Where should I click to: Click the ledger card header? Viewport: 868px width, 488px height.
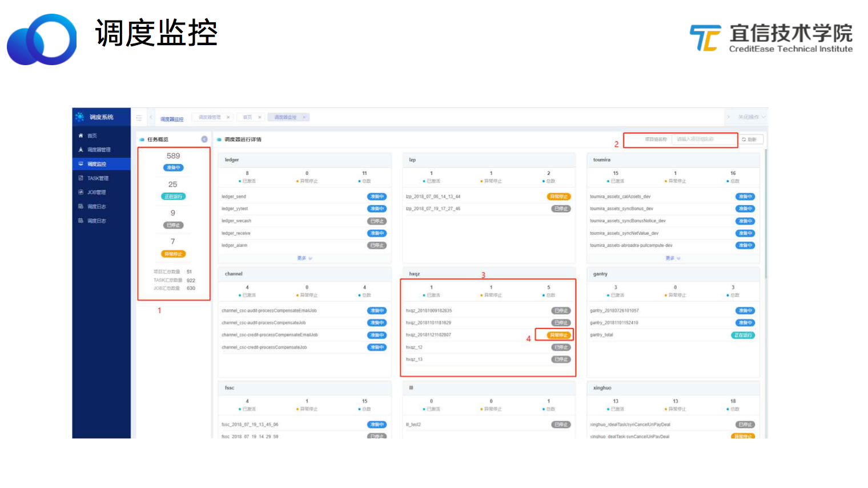[305, 160]
